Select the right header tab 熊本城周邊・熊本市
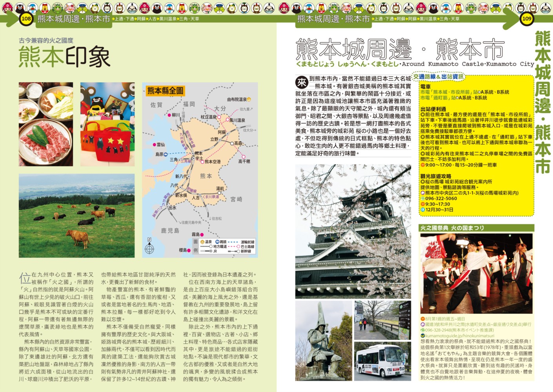The image size is (553, 392). (333, 19)
